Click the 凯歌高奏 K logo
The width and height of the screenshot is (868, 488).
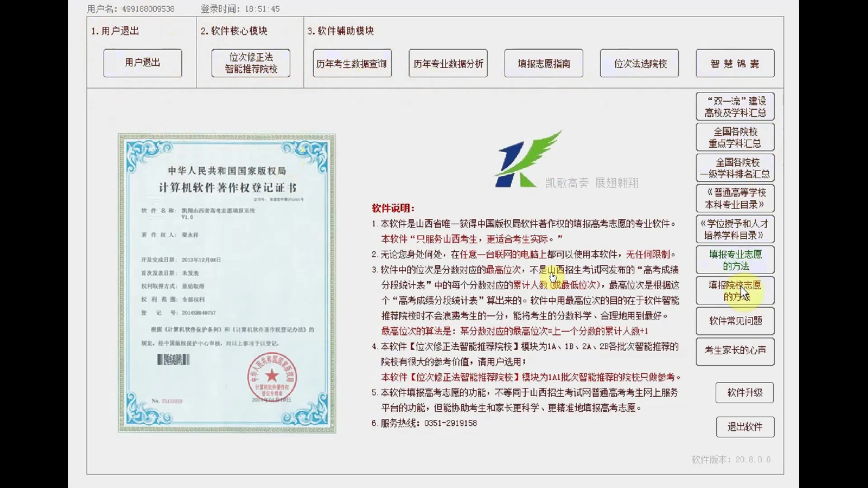tap(528, 159)
